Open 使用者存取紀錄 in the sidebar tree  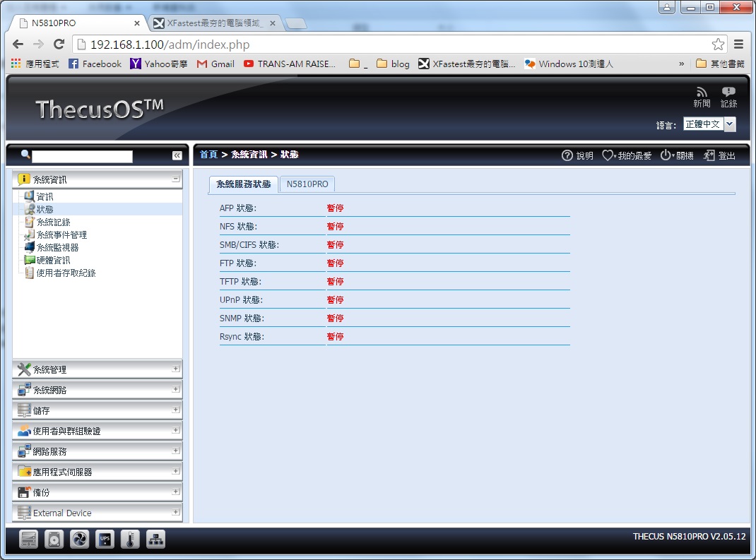(x=66, y=273)
